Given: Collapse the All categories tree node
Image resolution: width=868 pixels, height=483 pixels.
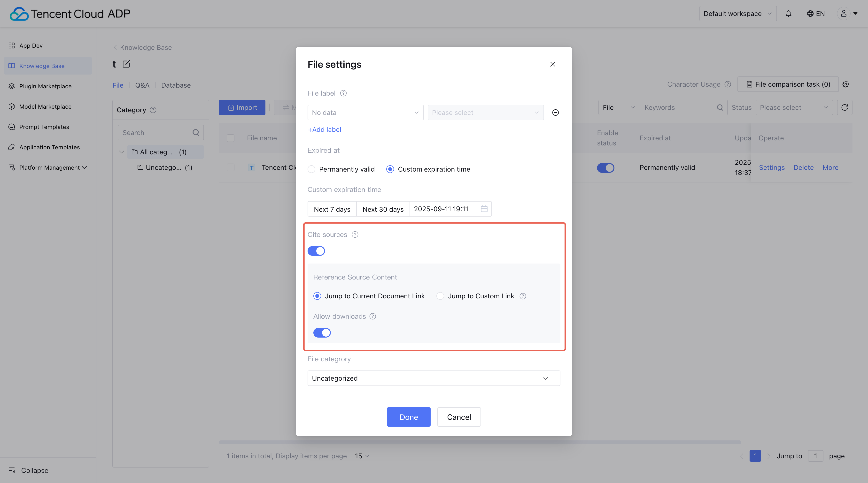Looking at the screenshot, I should tap(122, 152).
